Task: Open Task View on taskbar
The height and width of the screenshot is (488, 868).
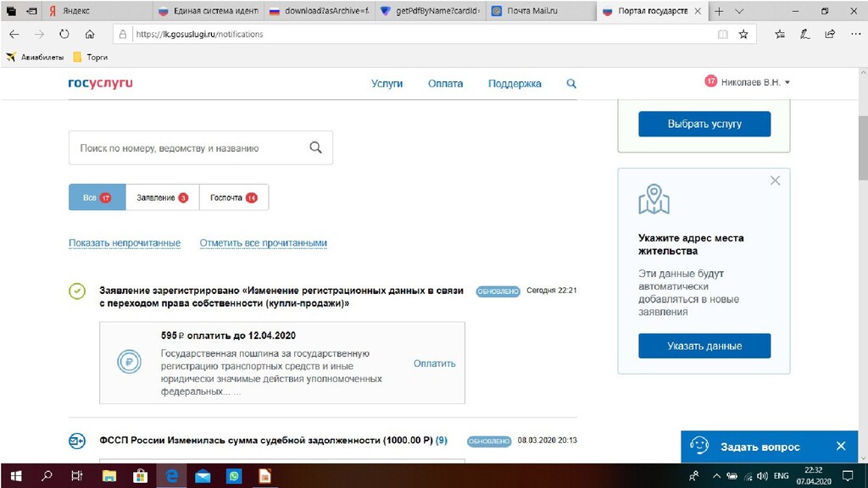Action: point(77,476)
